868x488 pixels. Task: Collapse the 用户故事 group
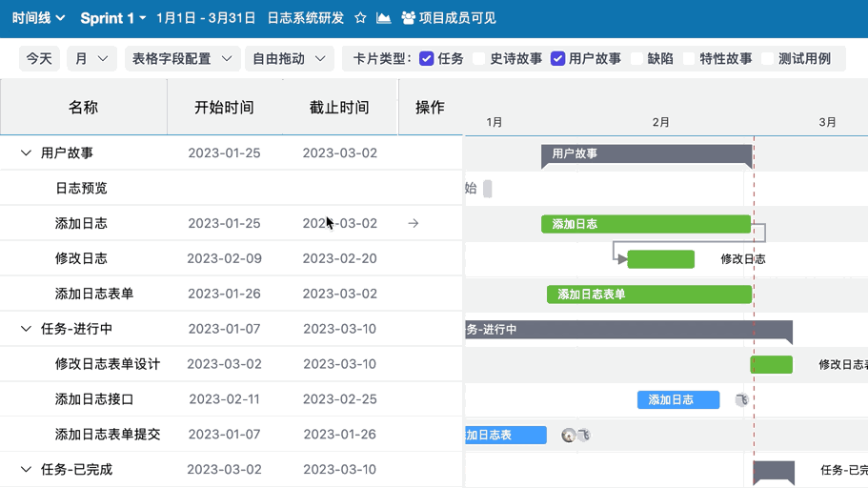click(26, 152)
